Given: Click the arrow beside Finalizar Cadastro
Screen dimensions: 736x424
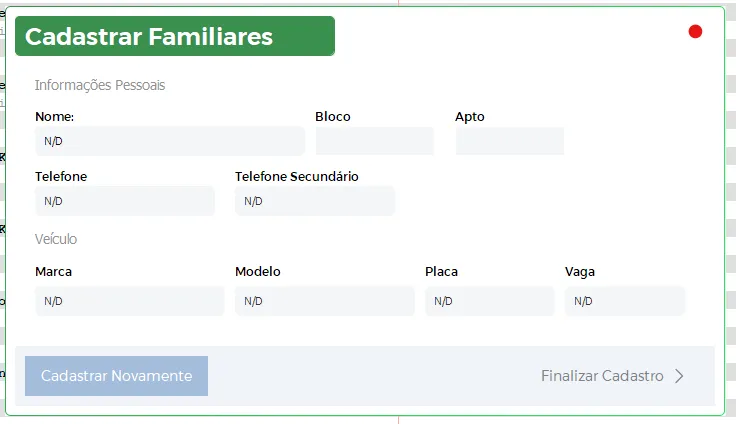Looking at the screenshot, I should click(x=680, y=376).
